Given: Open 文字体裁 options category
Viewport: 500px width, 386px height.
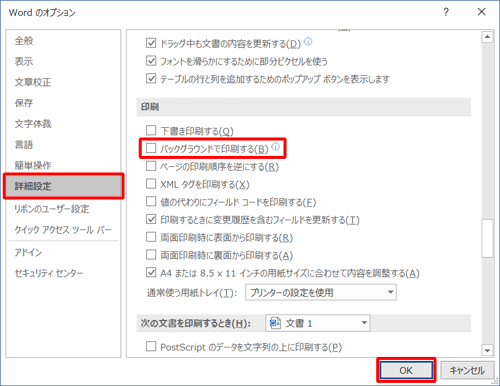Looking at the screenshot, I should pos(33,124).
